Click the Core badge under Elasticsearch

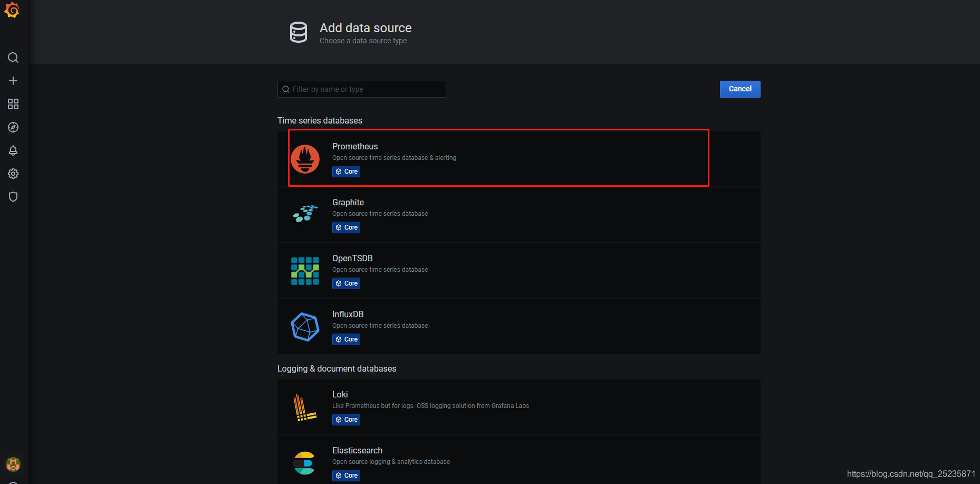tap(347, 476)
